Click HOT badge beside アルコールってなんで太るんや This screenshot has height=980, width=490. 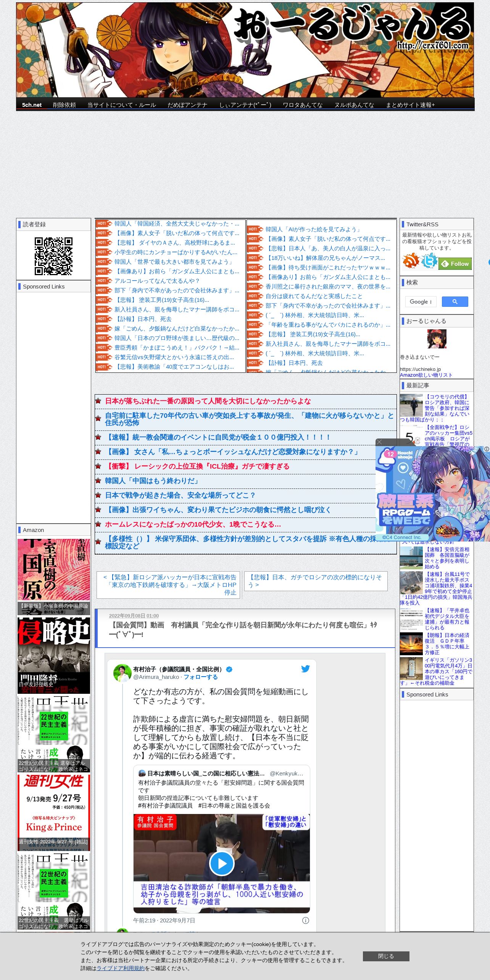(104, 281)
